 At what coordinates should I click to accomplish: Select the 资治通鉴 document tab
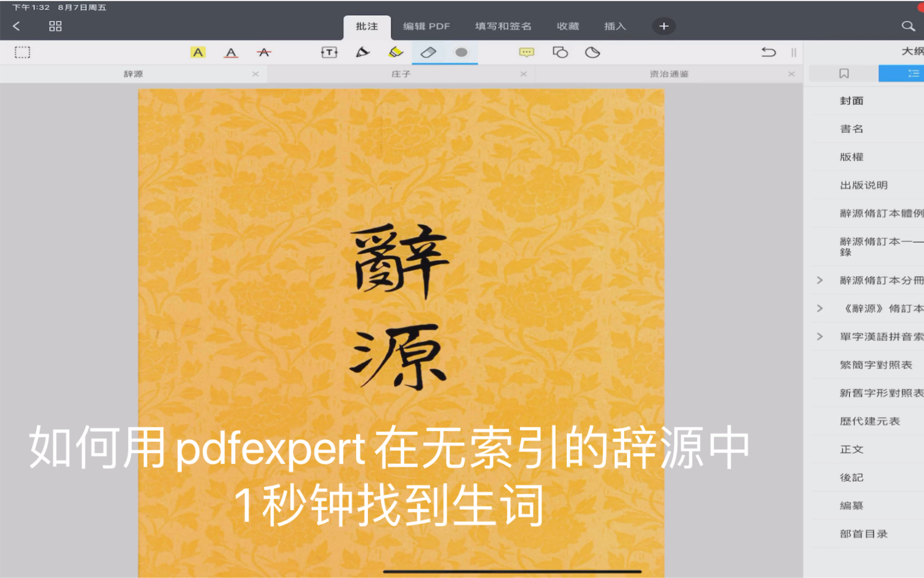coord(669,74)
